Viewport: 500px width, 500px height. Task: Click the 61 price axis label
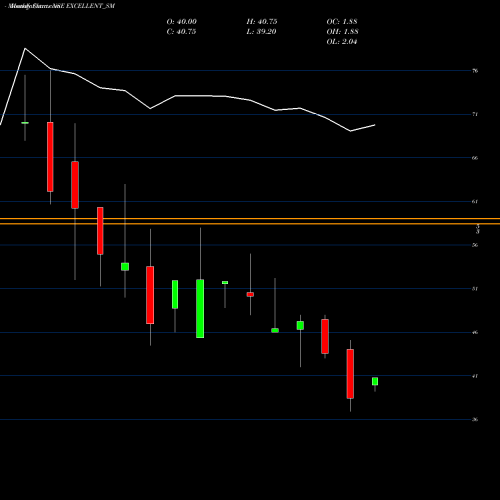tap(475, 202)
